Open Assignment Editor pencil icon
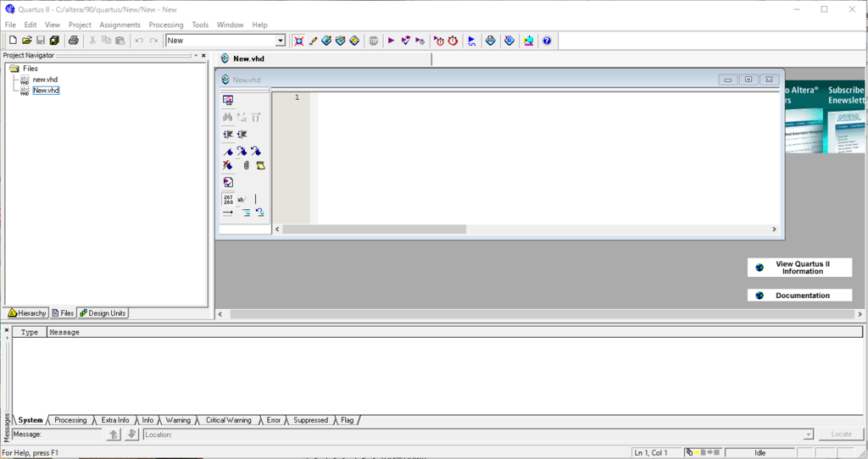868x459 pixels. tap(313, 41)
